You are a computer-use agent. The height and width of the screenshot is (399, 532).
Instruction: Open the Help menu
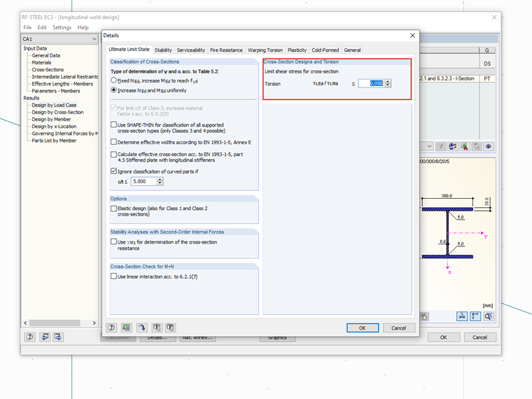(83, 27)
